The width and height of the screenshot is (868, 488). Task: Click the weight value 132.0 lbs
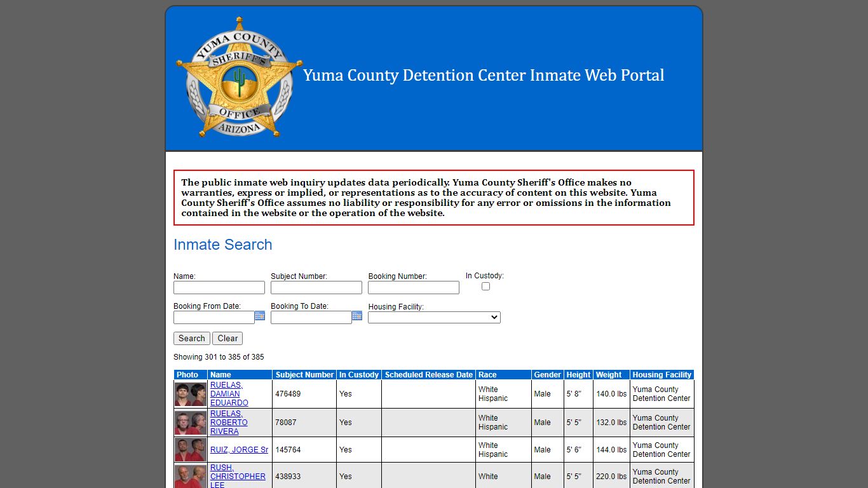click(x=611, y=423)
